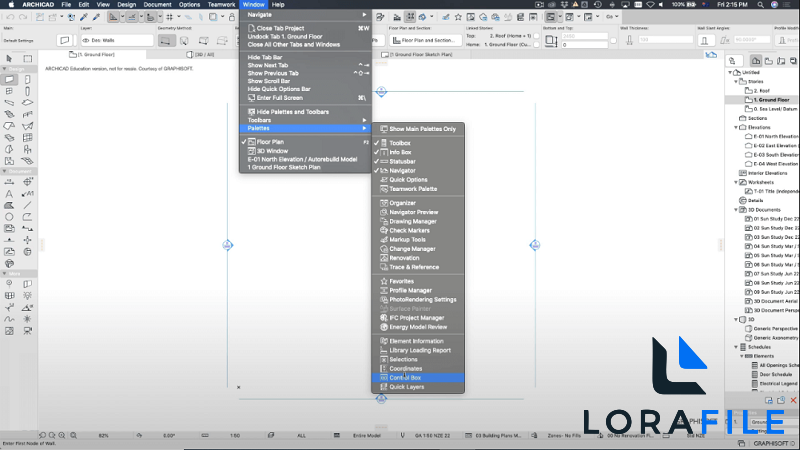800x450 pixels.
Task: Click the Entire Model status bar button
Action: pos(366,436)
